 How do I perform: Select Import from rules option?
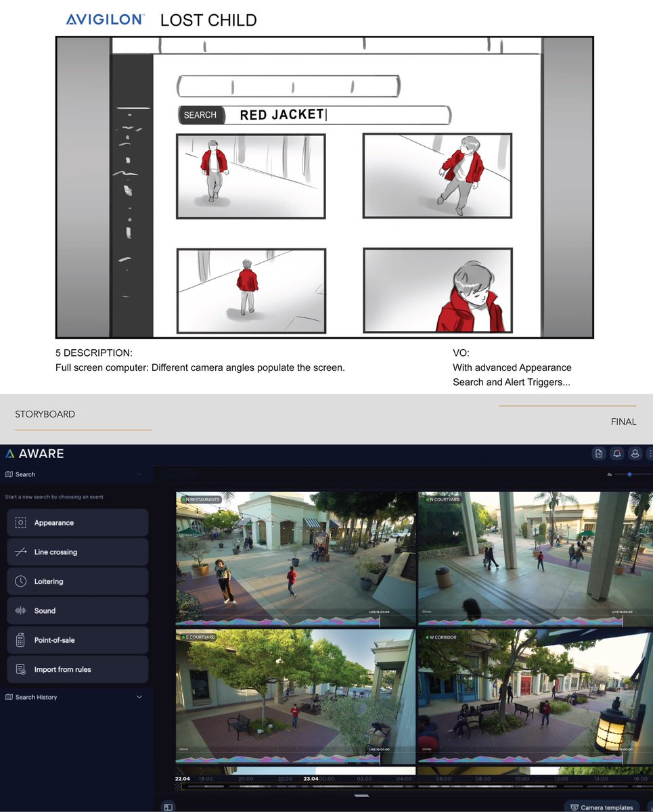(x=77, y=669)
